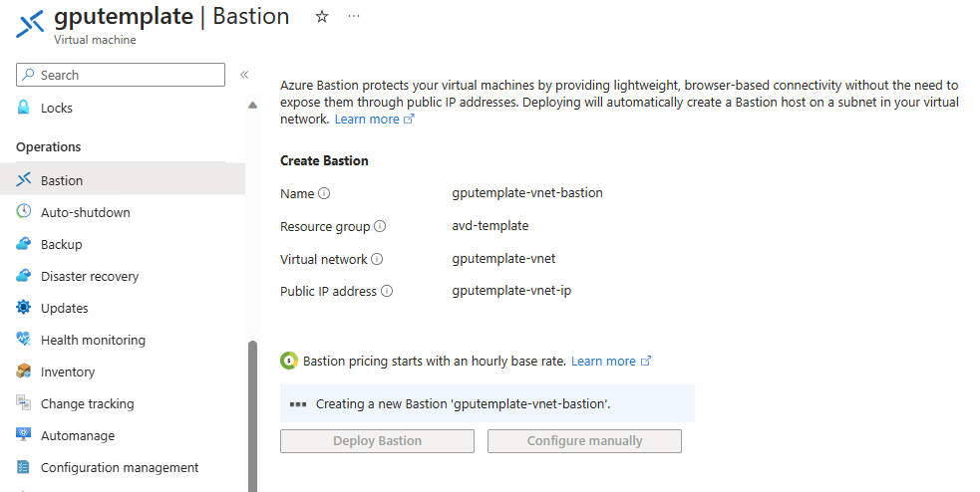Click the Locks padlock icon
Image resolution: width=980 pixels, height=492 pixels.
(x=23, y=108)
